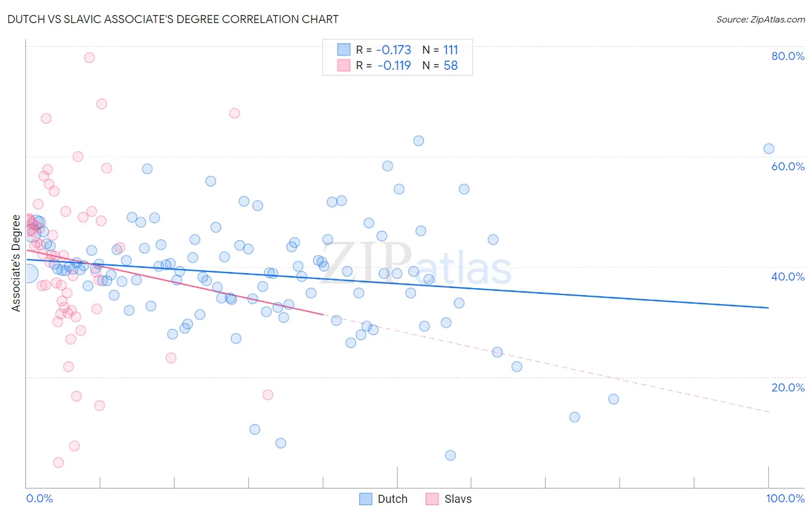Click the 20.0% y-axis tick label
The height and width of the screenshot is (515, 812).
tap(788, 387)
